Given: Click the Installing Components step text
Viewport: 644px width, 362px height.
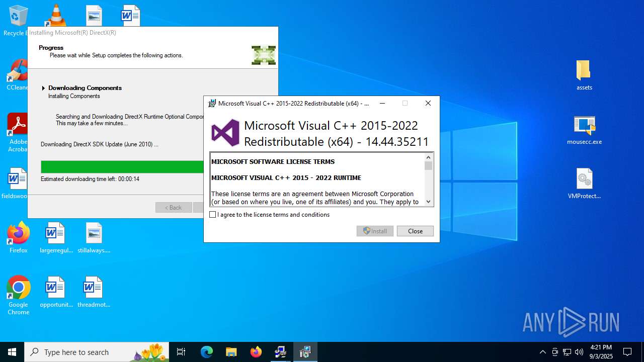Looking at the screenshot, I should pos(74,96).
